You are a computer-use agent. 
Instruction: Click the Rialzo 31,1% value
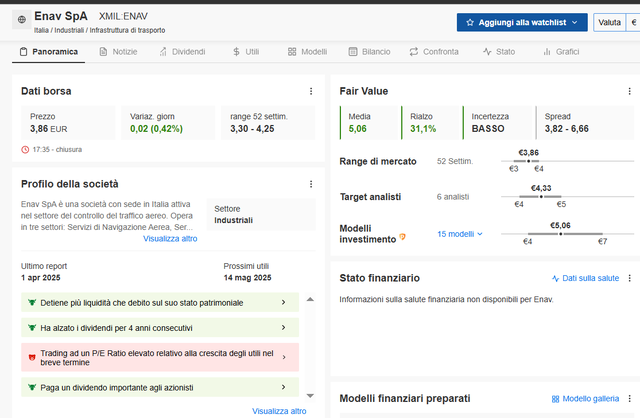pyautogui.click(x=423, y=129)
